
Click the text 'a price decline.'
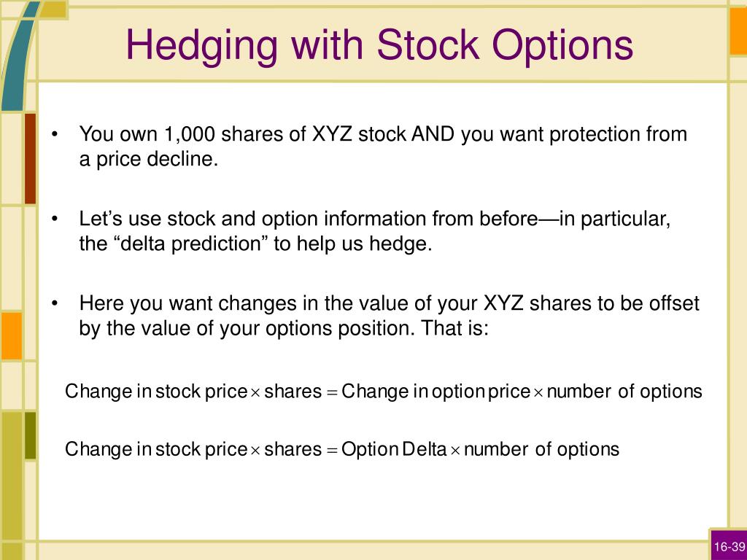(149, 159)
